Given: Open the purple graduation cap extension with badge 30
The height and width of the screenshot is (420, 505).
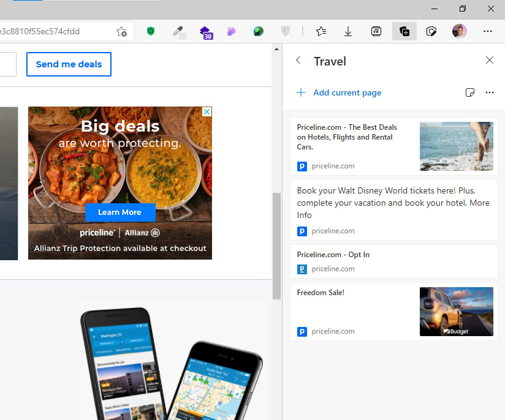Looking at the screenshot, I should pyautogui.click(x=206, y=32).
